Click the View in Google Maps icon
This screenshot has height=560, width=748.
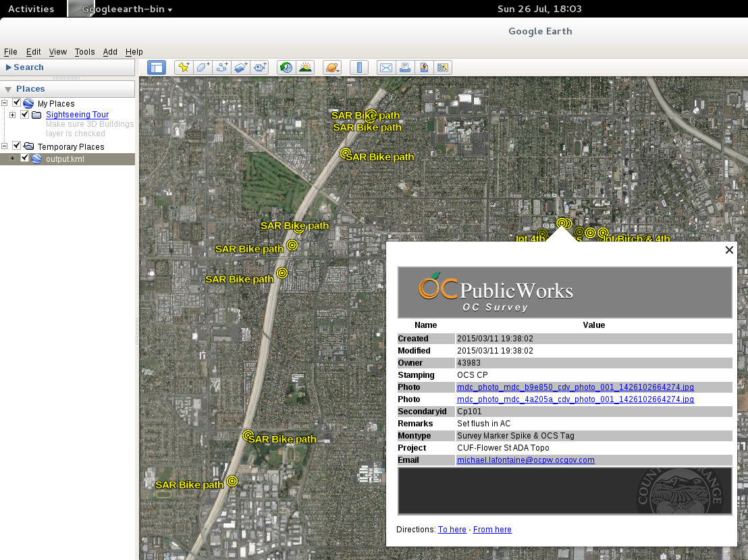(443, 67)
